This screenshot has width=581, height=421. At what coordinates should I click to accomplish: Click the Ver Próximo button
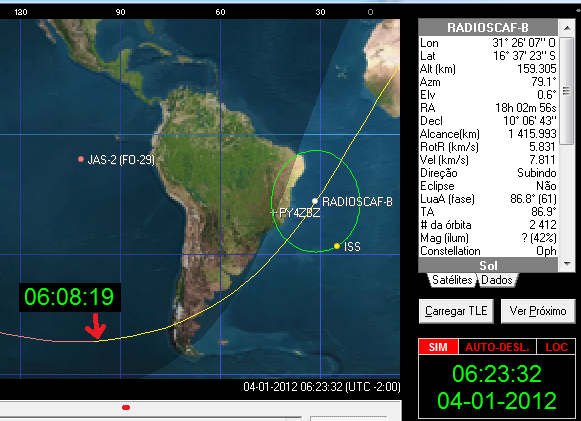[538, 311]
